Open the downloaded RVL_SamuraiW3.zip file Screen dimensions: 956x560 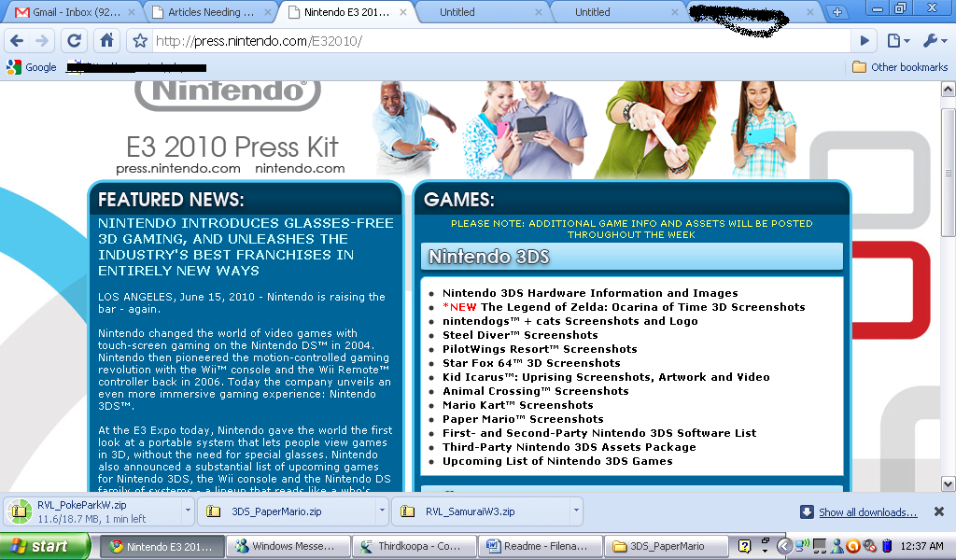pyautogui.click(x=481, y=511)
